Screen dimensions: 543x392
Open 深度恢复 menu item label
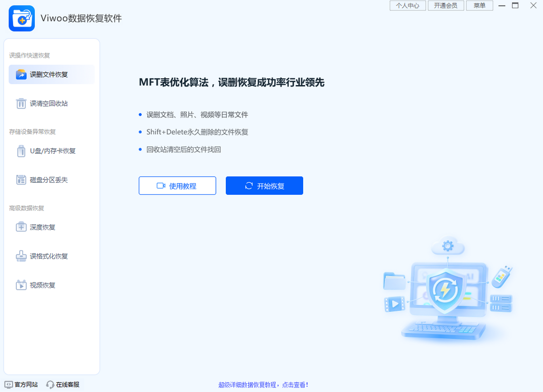[43, 227]
